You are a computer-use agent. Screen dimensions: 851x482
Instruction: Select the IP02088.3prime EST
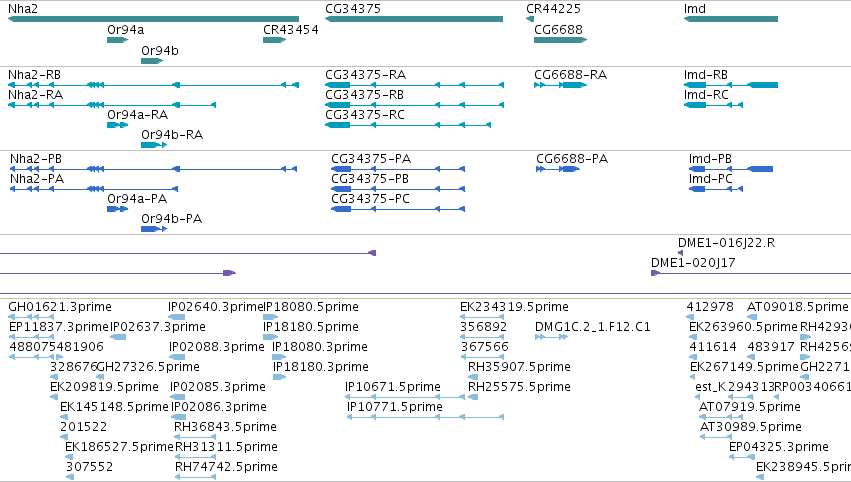pyautogui.click(x=177, y=357)
